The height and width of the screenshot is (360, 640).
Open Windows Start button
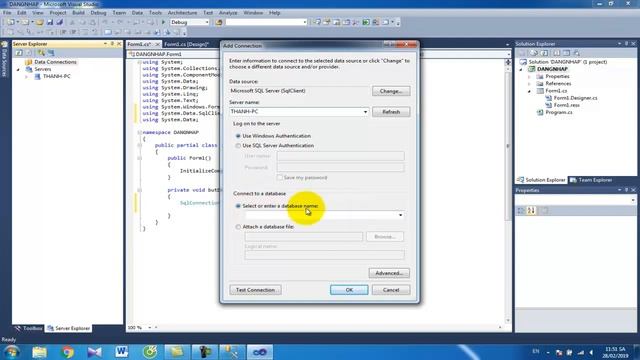11,352
